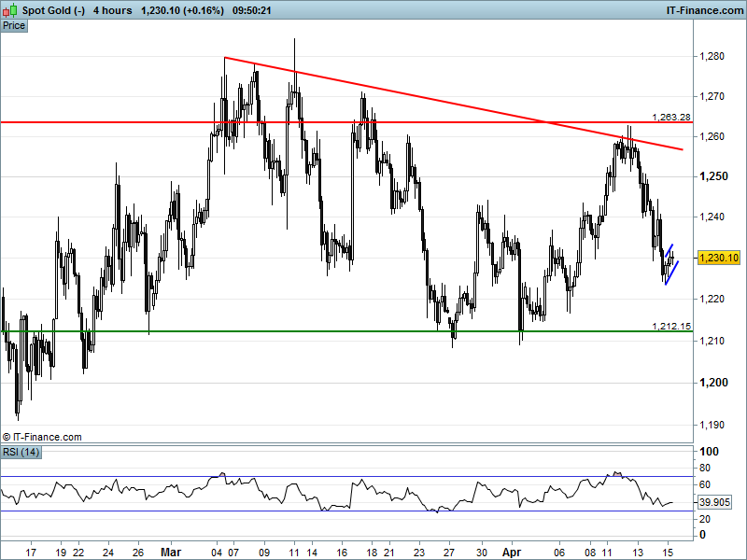
Task: Click the © IT-Finance.com watermark
Action: (x=42, y=436)
